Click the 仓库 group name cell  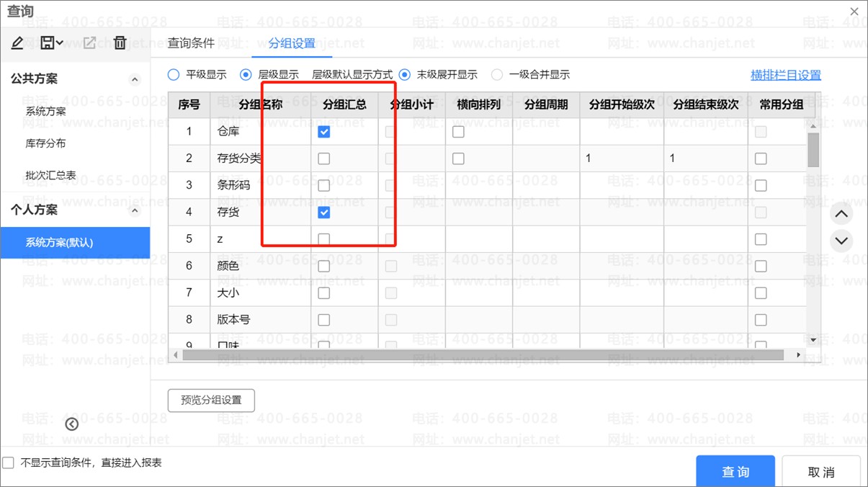point(261,132)
